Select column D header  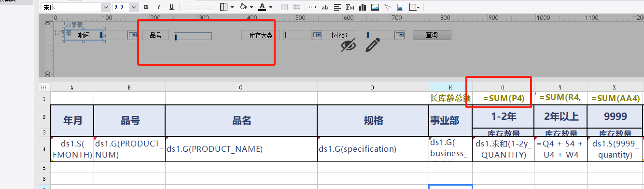pos(373,87)
